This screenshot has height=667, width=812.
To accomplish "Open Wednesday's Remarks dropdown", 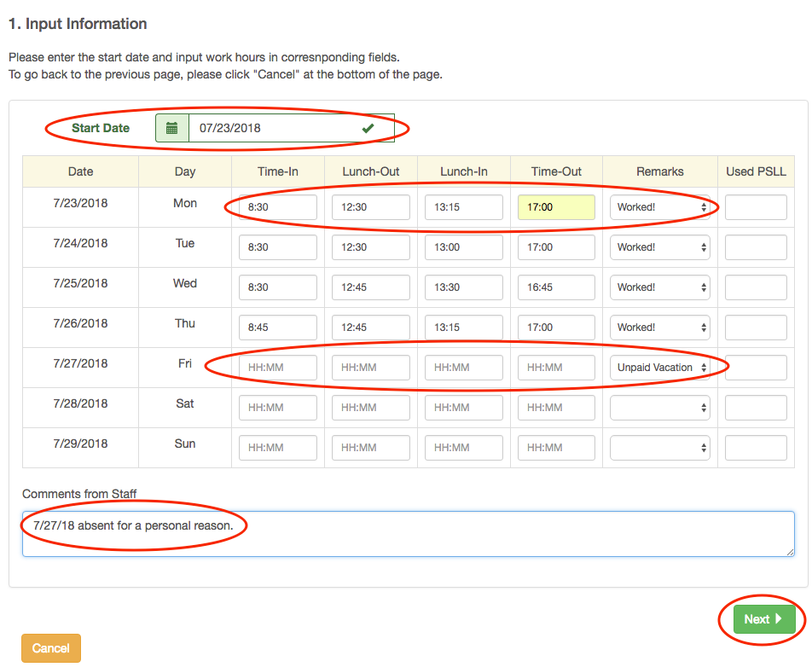I will [659, 287].
